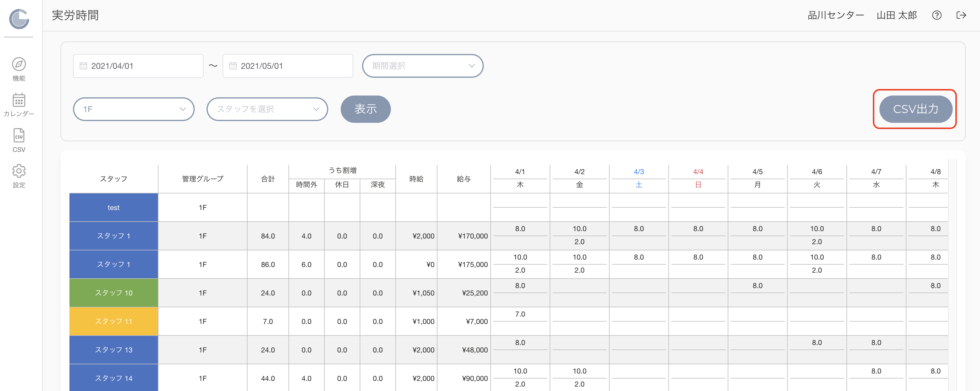Select the スタッフ 14 row header
Image resolution: width=980 pixels, height=391 pixels.
[114, 378]
